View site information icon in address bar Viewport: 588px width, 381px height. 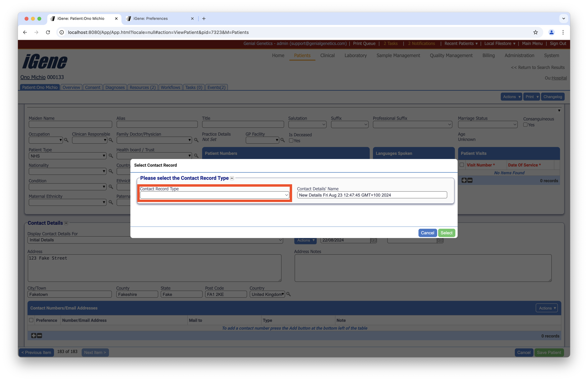62,32
